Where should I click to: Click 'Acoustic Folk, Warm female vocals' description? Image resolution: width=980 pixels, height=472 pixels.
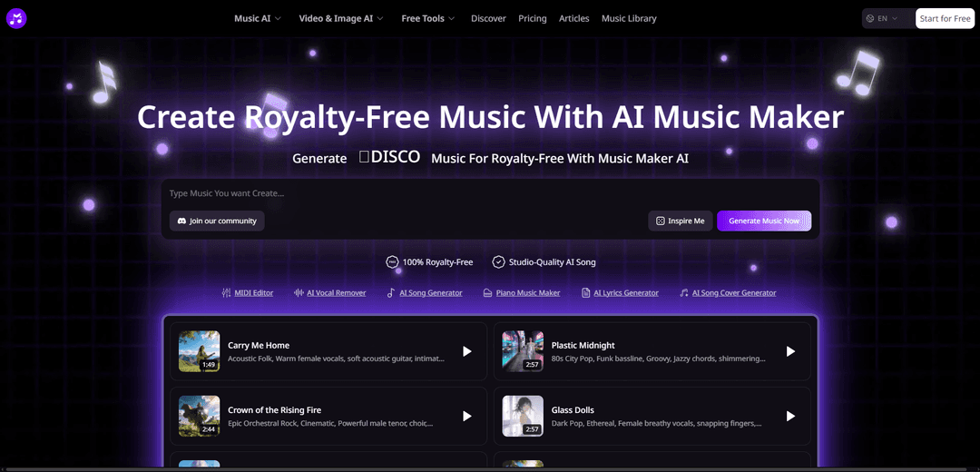pyautogui.click(x=337, y=359)
